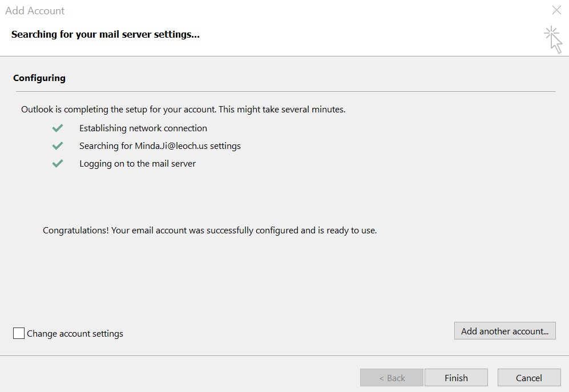This screenshot has height=392, width=569.
Task: Select the Establishing network connection status line
Action: point(143,128)
